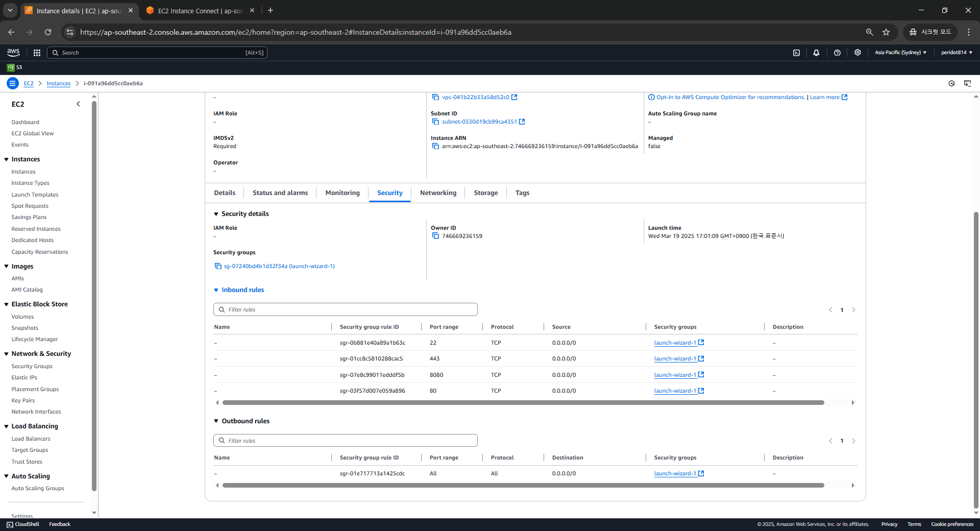980x531 pixels.
Task: Open the browser zoom magnifier icon
Action: point(869,32)
